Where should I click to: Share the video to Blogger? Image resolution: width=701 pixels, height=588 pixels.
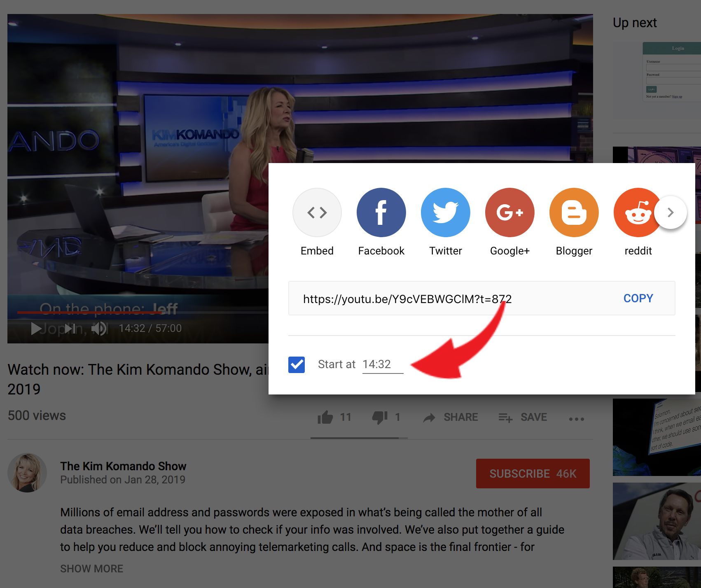[x=574, y=212]
